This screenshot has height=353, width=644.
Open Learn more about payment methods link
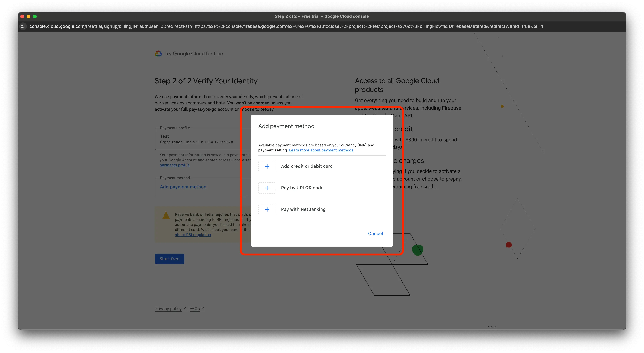pos(321,150)
